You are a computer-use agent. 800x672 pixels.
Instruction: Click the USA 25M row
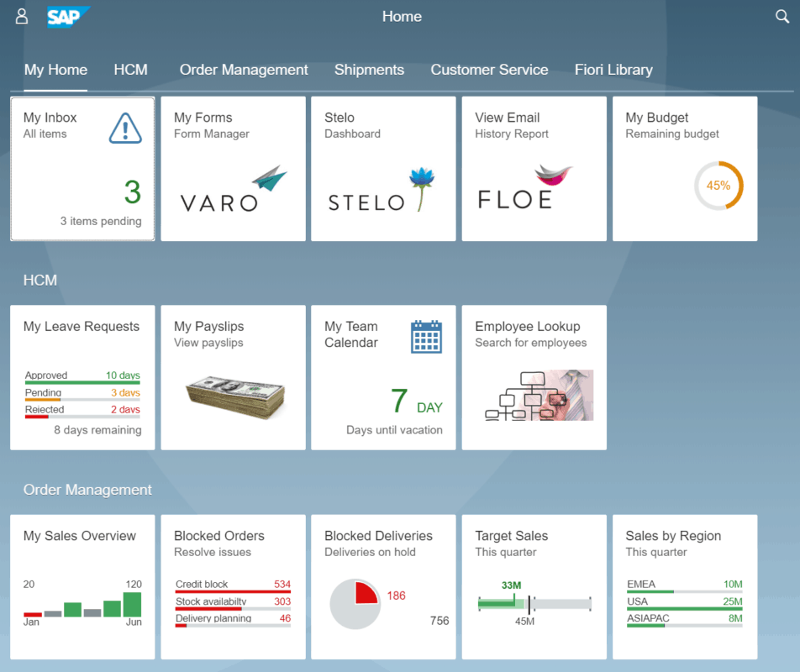[685, 603]
